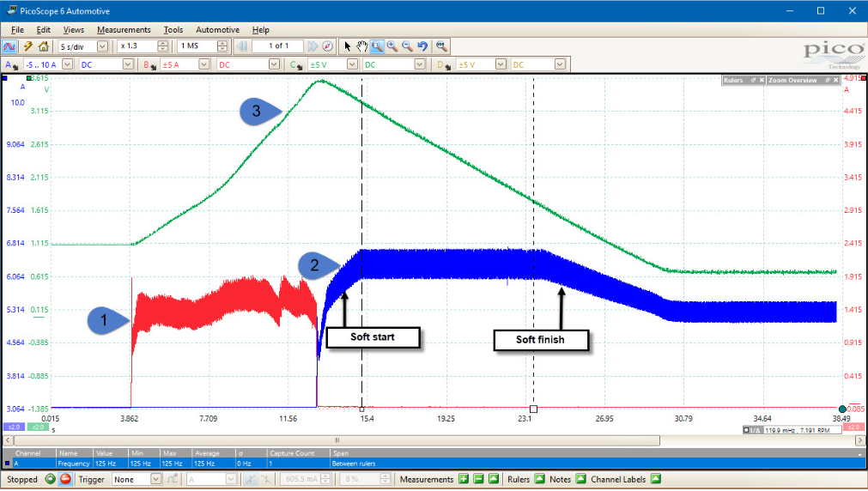Open the Trigger mode dropdown 'None'
The height and width of the screenshot is (491, 868).
155,479
